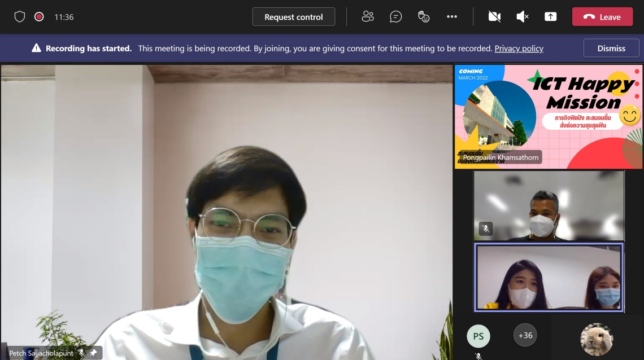Open the meeting chat icon
Image resolution: width=644 pixels, height=360 pixels.
396,17
